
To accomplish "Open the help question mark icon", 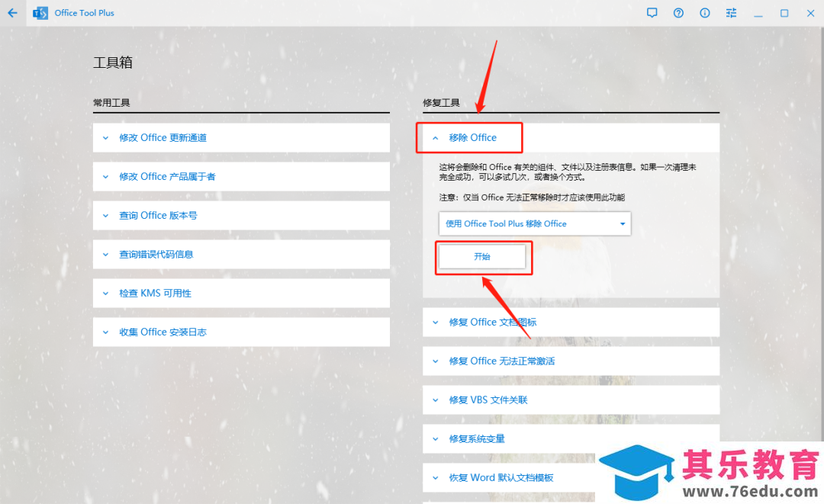I will point(678,13).
